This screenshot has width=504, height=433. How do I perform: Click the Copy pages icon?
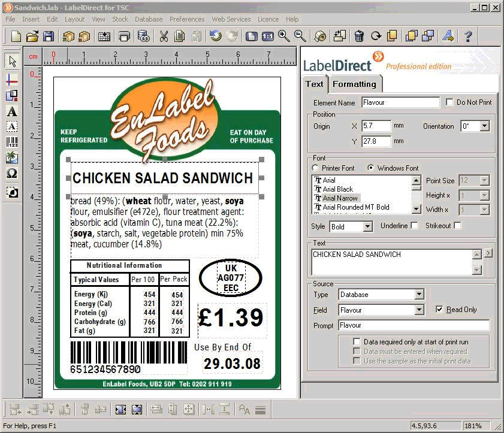click(180, 36)
